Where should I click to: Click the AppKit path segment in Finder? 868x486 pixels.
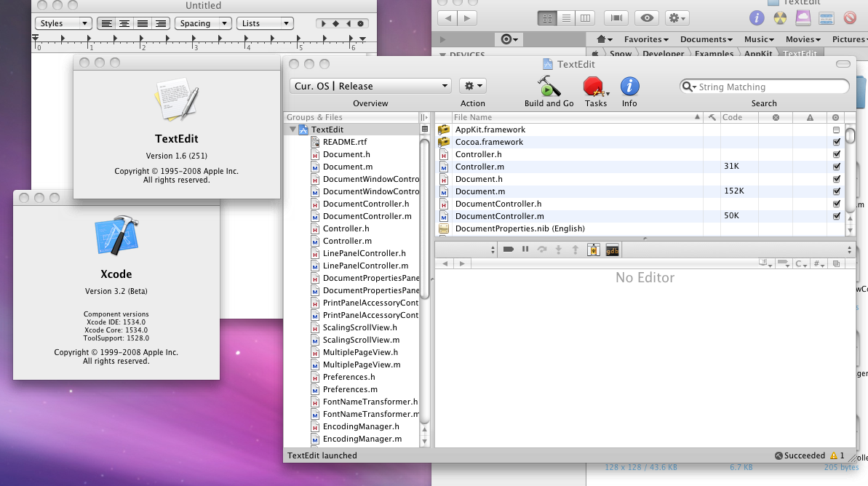[758, 54]
